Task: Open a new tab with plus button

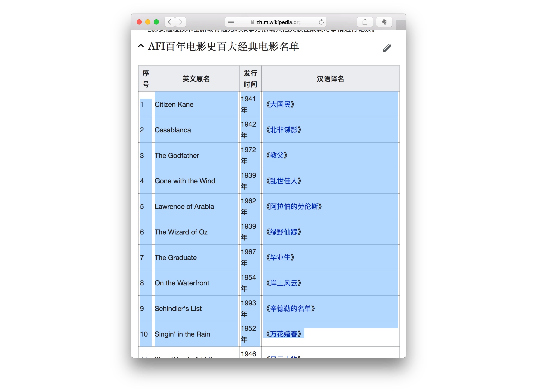Action: point(401,25)
